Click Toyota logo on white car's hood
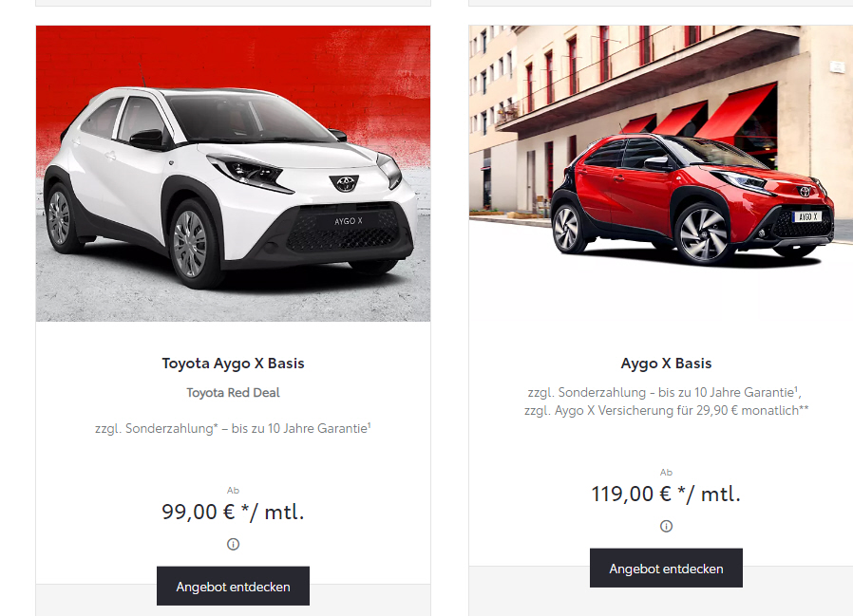 tap(344, 183)
